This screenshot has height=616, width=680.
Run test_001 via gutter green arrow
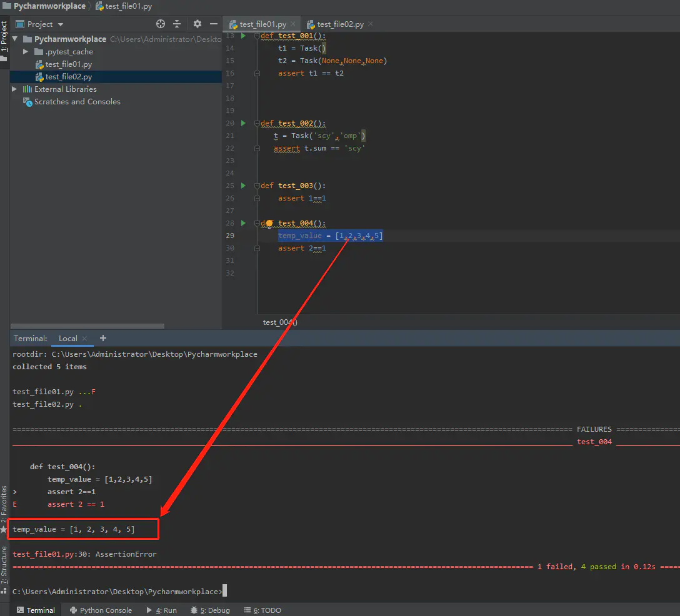(243, 36)
